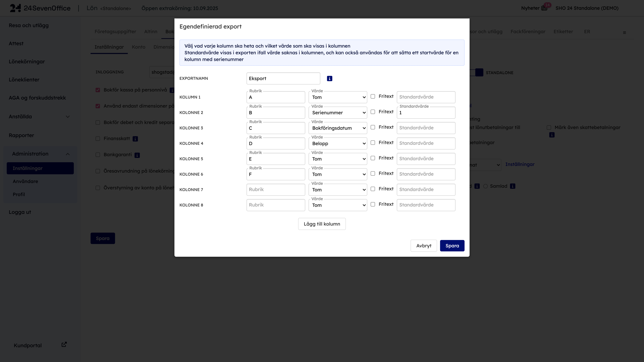This screenshot has width=644, height=362.
Task: Open Profil under Administration
Action: point(19,194)
